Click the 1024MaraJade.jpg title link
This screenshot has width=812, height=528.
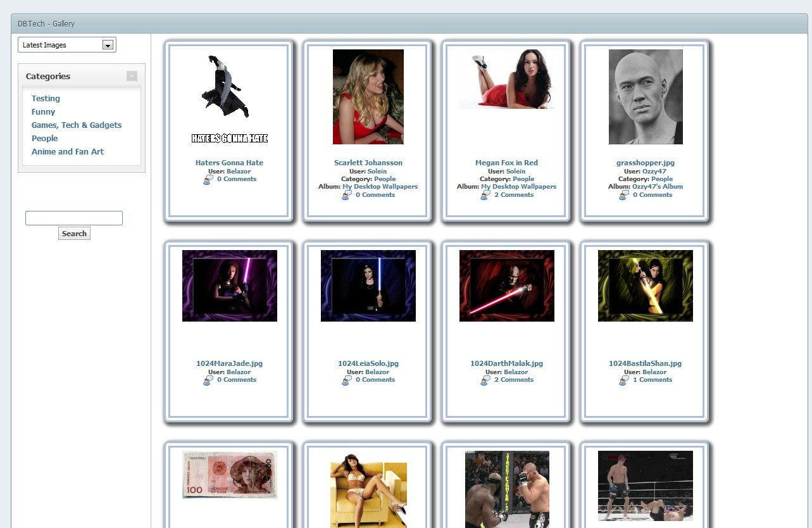229,363
